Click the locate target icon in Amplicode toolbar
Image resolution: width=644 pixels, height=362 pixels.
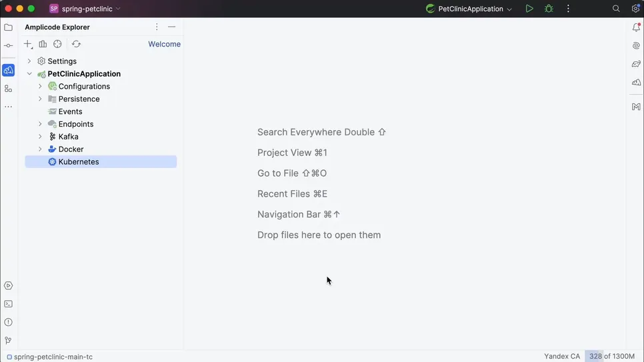pos(57,44)
